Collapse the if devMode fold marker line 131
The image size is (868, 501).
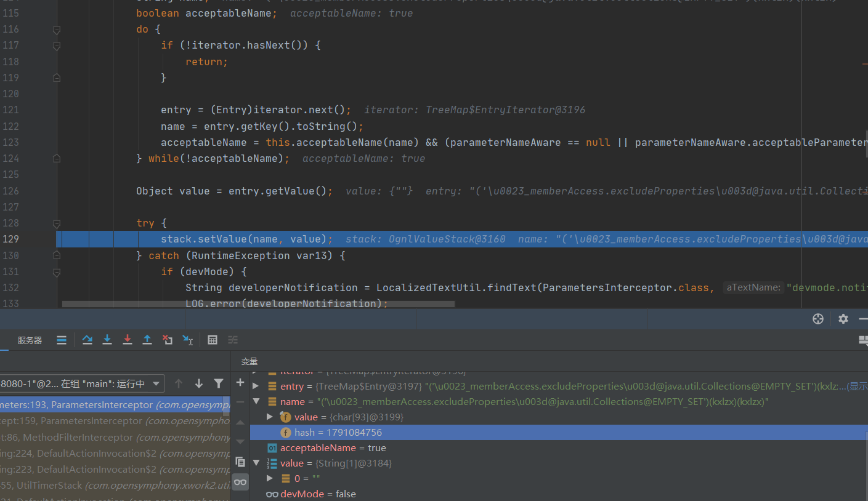(57, 271)
